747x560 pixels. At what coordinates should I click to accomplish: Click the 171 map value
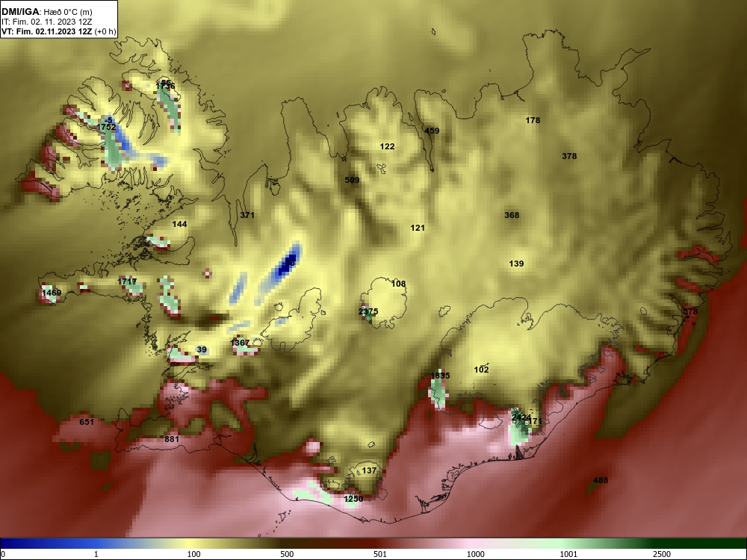click(x=536, y=421)
